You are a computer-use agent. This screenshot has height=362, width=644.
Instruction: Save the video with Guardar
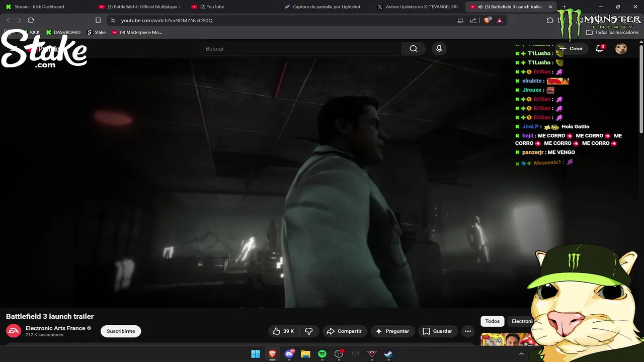[x=437, y=331]
